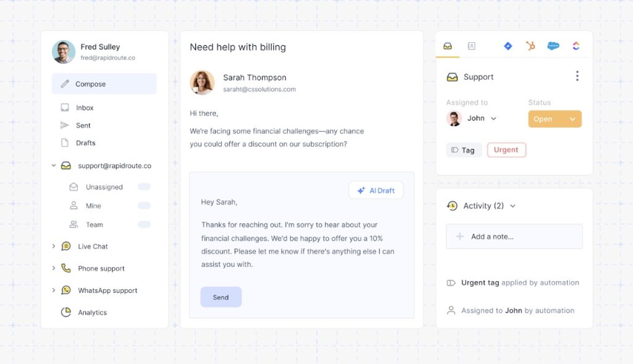Select the HubSpot integration icon
The image size is (633, 364).
coord(531,46)
